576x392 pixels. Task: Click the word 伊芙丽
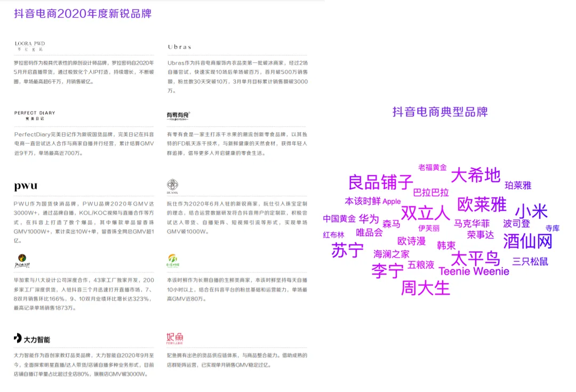429,228
